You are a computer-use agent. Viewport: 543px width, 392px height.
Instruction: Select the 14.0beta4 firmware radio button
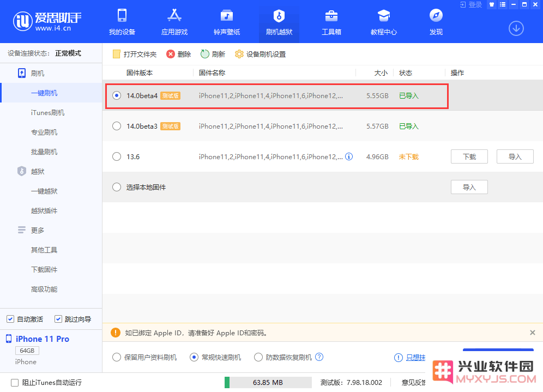tap(117, 95)
